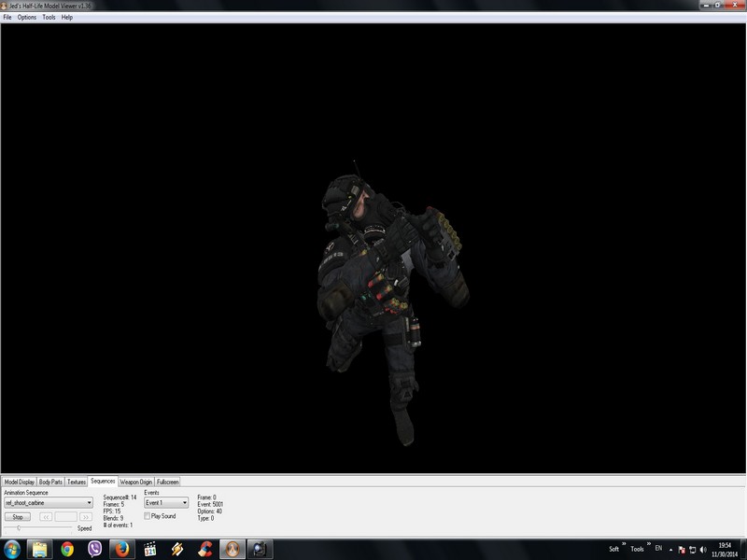Open Windows Explorer from the taskbar

pyautogui.click(x=39, y=550)
